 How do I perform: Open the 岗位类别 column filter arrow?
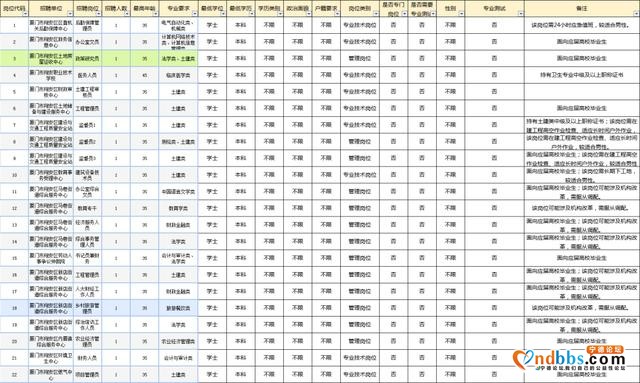click(x=376, y=14)
